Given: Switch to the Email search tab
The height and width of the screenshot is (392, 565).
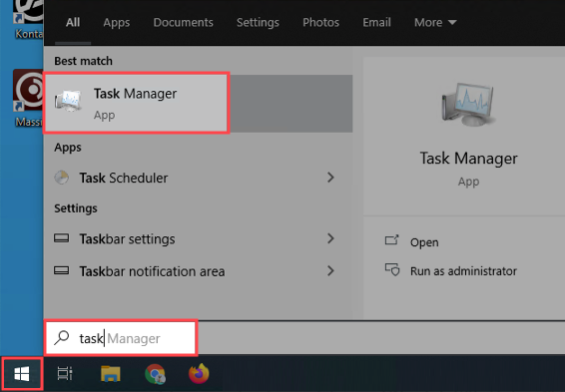Looking at the screenshot, I should pos(376,22).
